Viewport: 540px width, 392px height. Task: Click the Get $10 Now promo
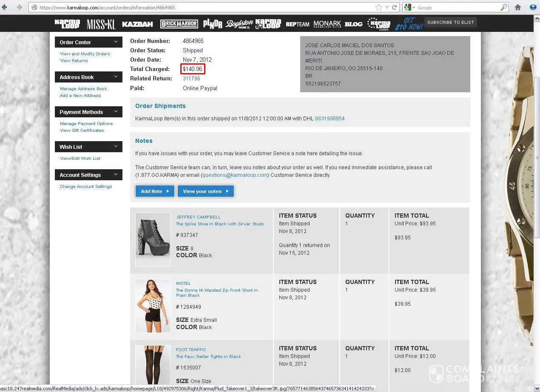pos(409,24)
